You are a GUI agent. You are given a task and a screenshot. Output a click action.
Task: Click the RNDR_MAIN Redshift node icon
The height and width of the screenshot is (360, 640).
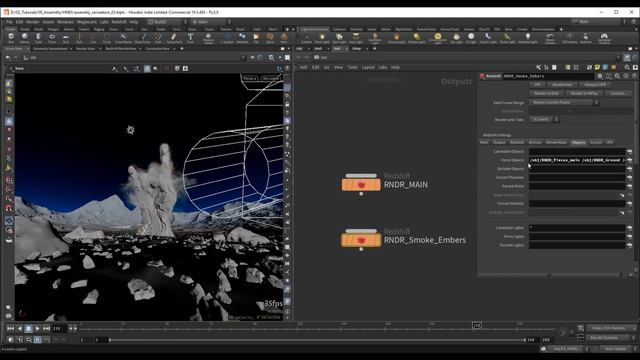[x=361, y=185]
